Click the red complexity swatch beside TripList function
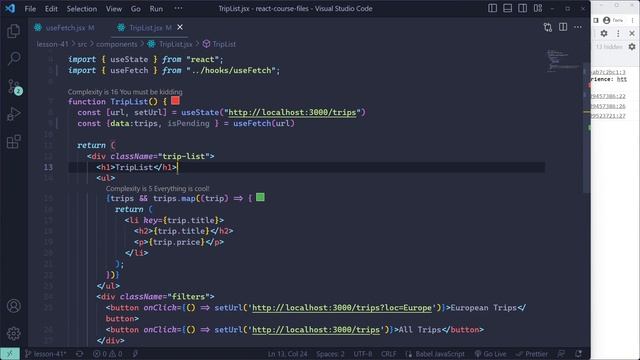The height and width of the screenshot is (360, 640). 176,100
